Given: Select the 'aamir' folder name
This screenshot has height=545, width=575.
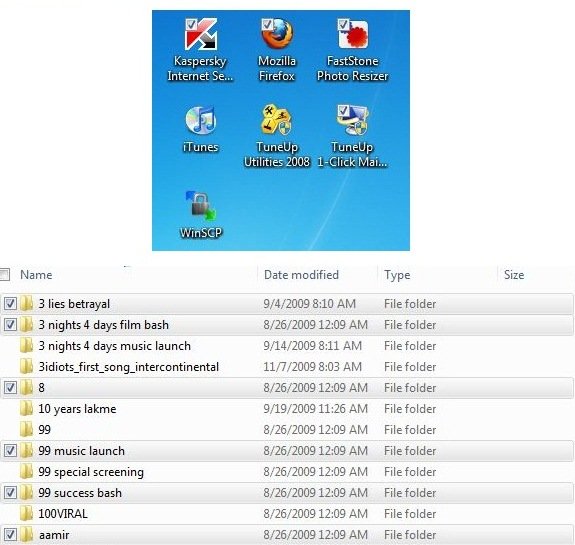Looking at the screenshot, I should point(54,535).
